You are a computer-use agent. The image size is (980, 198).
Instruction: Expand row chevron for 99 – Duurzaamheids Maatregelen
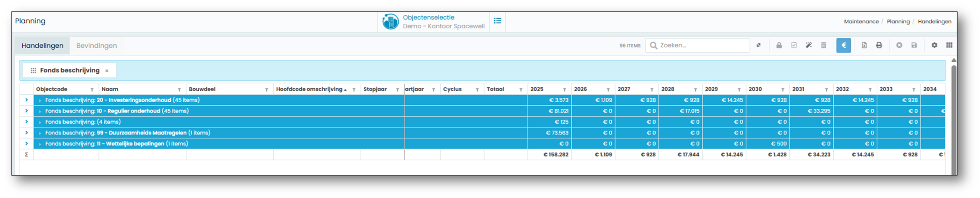[26, 132]
